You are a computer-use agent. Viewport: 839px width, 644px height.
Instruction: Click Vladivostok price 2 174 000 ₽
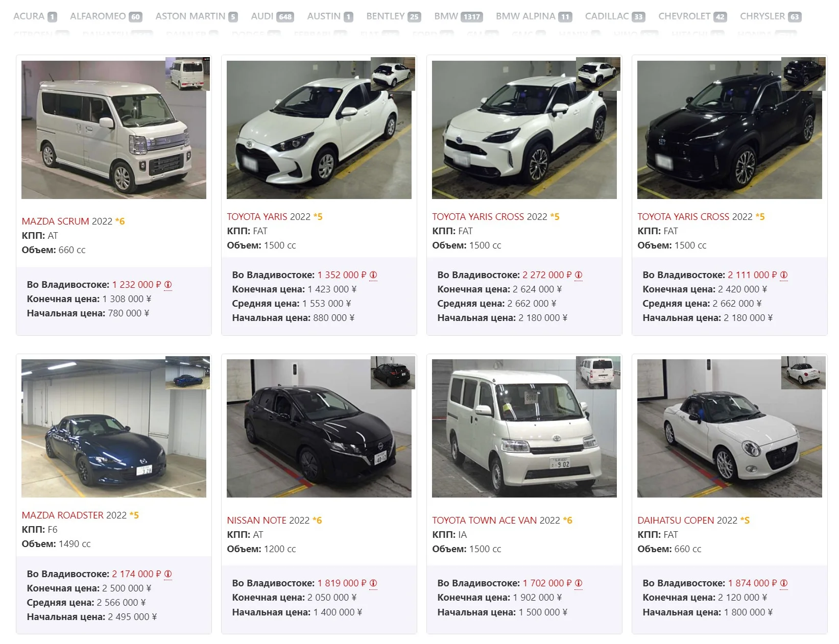136,574
